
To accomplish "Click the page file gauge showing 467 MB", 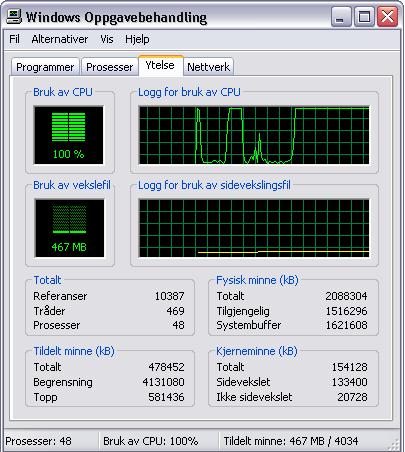I will (69, 228).
